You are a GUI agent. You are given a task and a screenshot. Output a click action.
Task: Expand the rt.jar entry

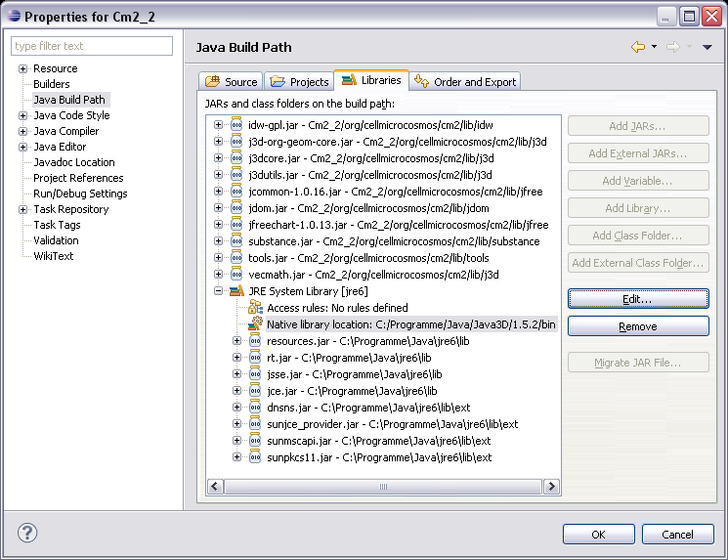[x=236, y=357]
